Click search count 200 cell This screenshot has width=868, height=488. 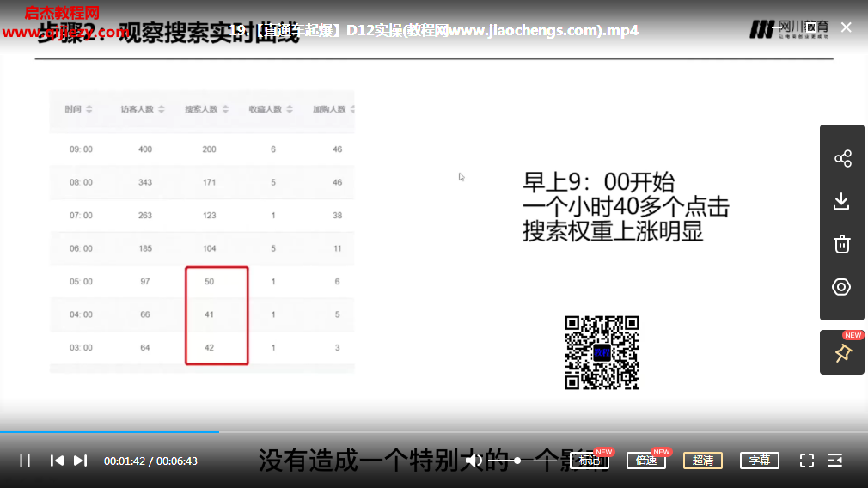coord(209,149)
